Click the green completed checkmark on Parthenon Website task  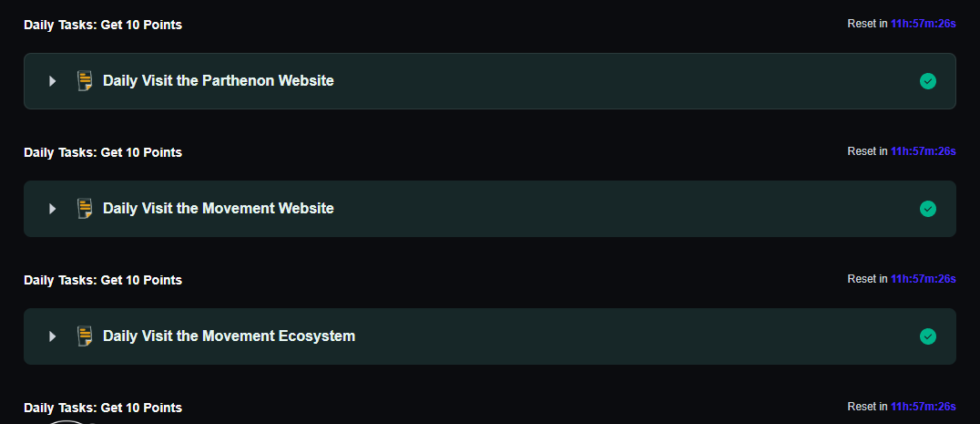click(928, 81)
